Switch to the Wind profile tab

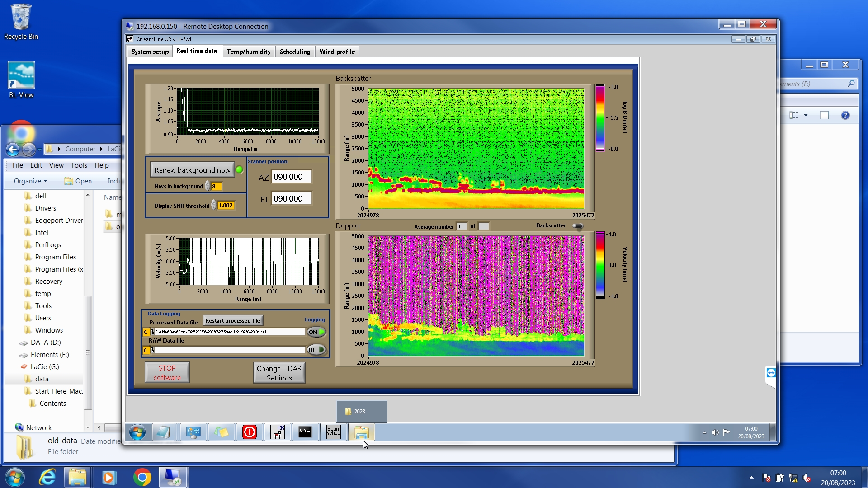coord(337,52)
